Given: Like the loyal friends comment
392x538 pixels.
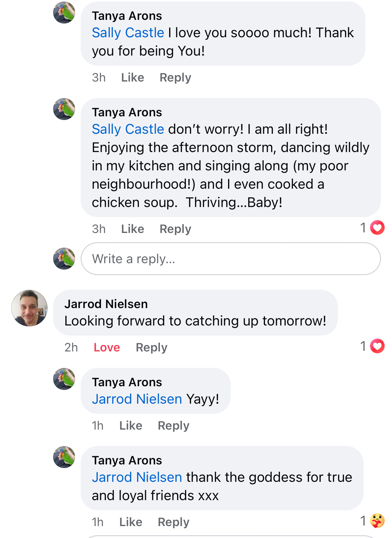Looking at the screenshot, I should [131, 522].
